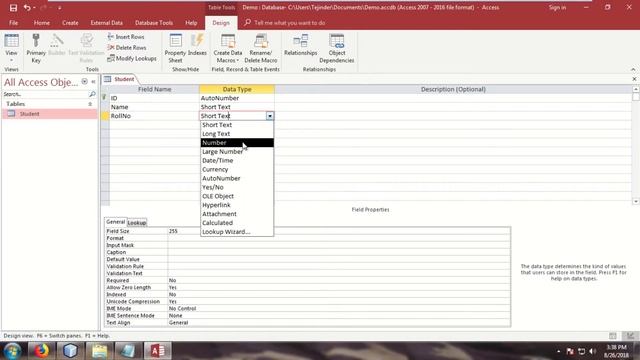The image size is (640, 360).
Task: Click Delete Rows in Tools group
Action: (x=127, y=47)
